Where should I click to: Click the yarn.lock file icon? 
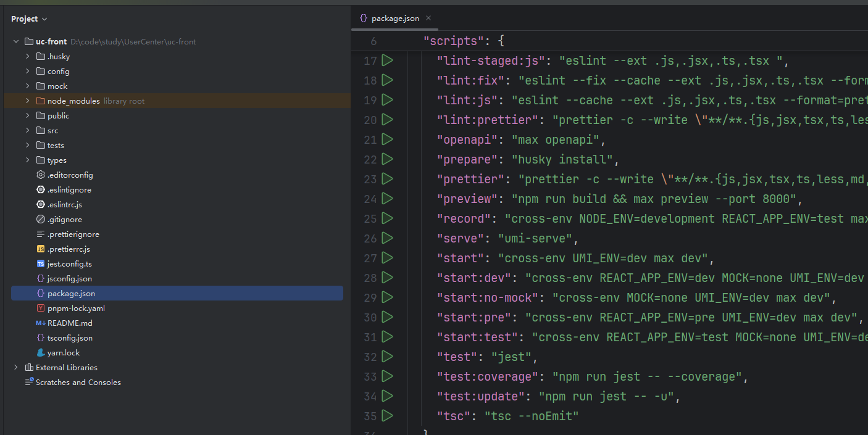click(x=41, y=352)
